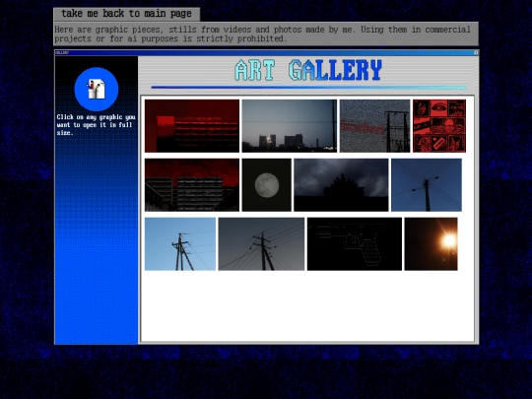Image resolution: width=532 pixels, height=399 pixels.
Task: Open the grey sky power lines pole thumbnail
Action: pyautogui.click(x=261, y=244)
